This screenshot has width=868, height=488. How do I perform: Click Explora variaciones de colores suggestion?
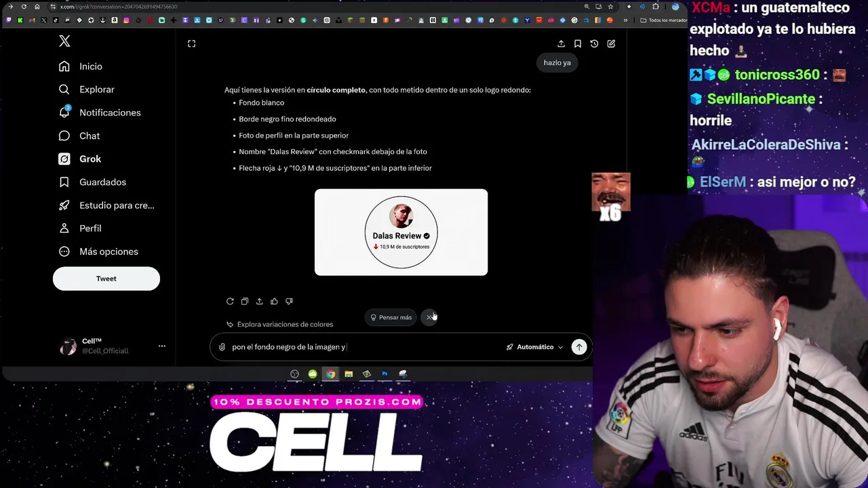point(279,324)
